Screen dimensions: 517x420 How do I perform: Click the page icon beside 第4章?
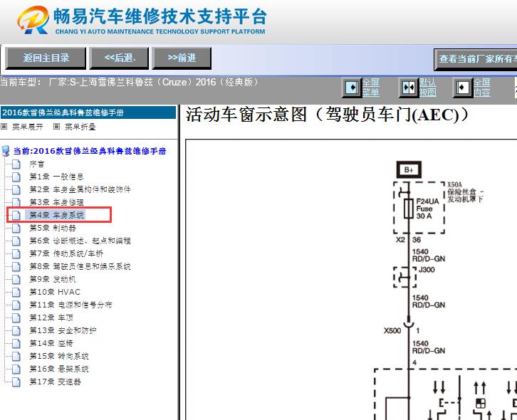tap(16, 215)
